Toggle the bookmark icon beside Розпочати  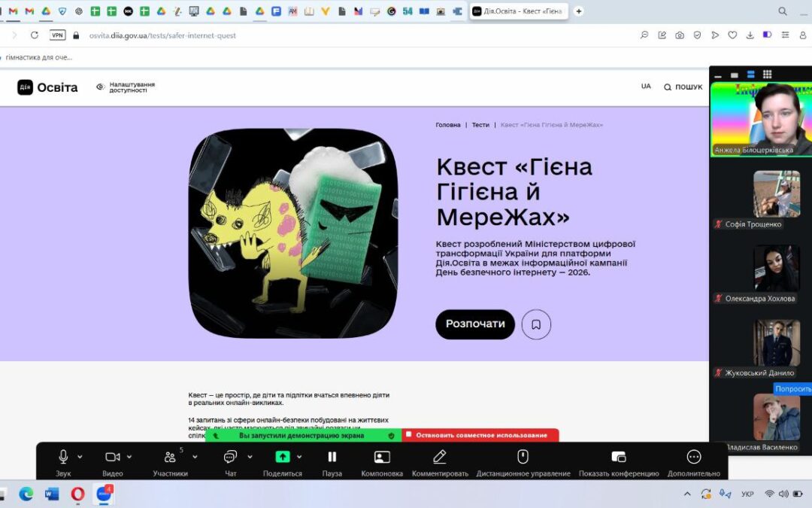point(536,324)
